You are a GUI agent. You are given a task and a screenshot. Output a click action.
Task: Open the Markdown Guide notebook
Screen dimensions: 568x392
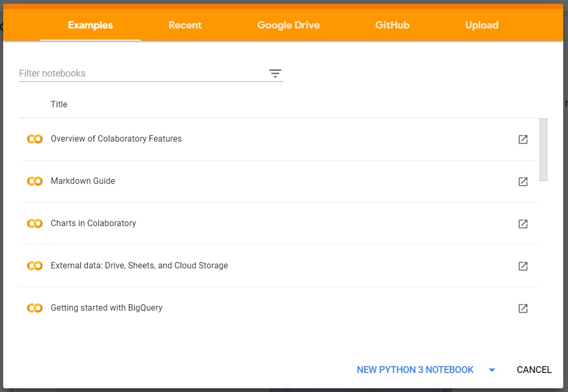82,181
